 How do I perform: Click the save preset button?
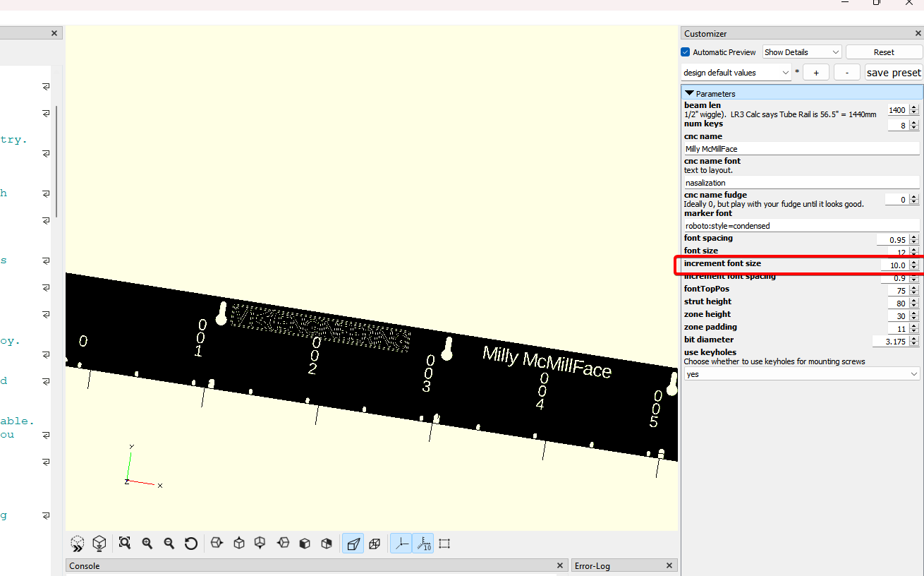coord(894,72)
